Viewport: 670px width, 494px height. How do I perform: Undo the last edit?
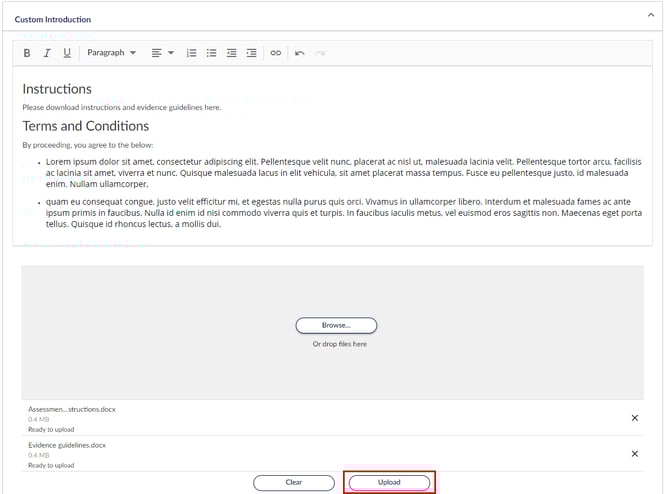coord(300,53)
